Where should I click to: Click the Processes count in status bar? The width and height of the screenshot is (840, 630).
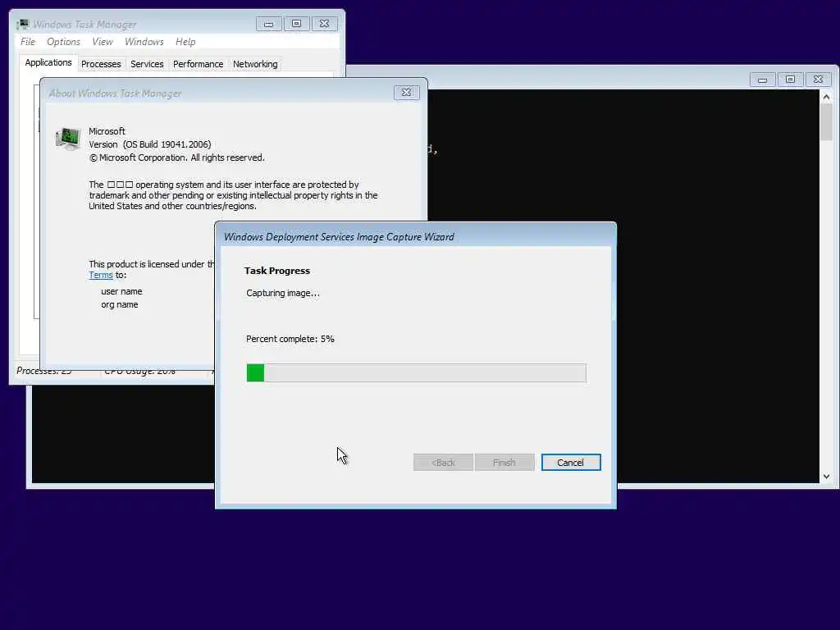click(44, 371)
